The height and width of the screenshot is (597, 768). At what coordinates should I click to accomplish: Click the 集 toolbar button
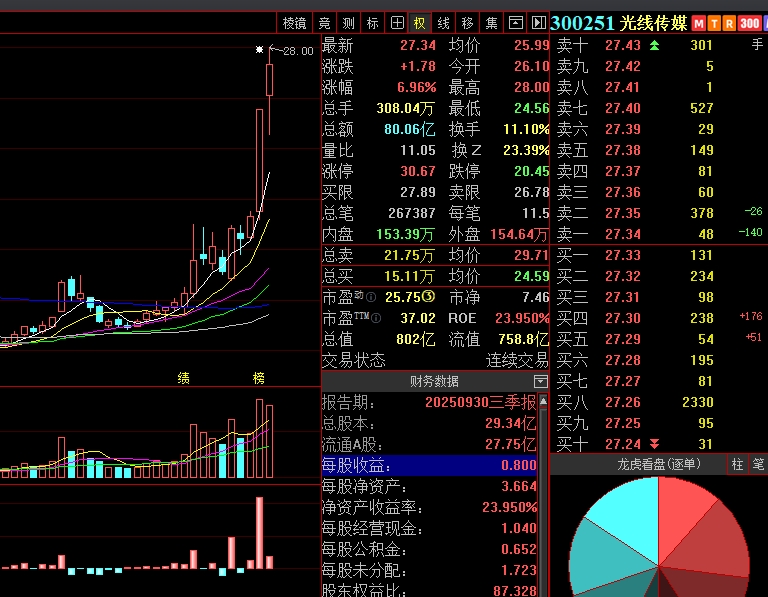coord(491,23)
